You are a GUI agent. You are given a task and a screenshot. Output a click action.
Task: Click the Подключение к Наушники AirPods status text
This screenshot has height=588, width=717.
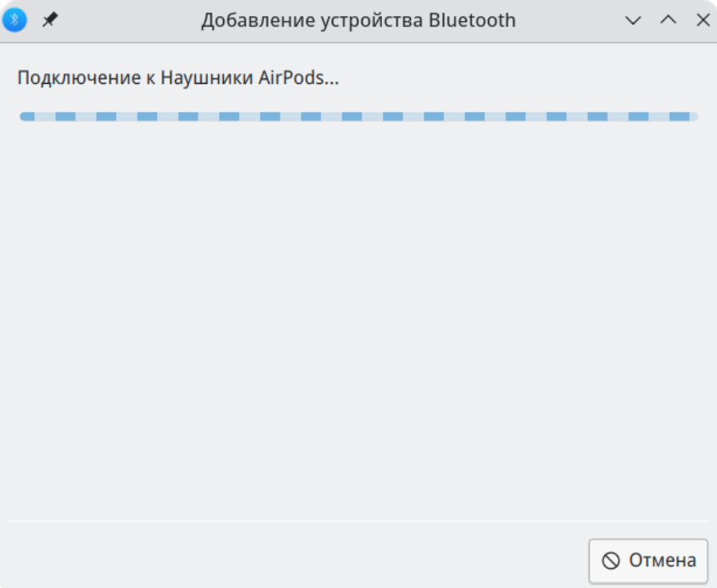[x=177, y=78]
